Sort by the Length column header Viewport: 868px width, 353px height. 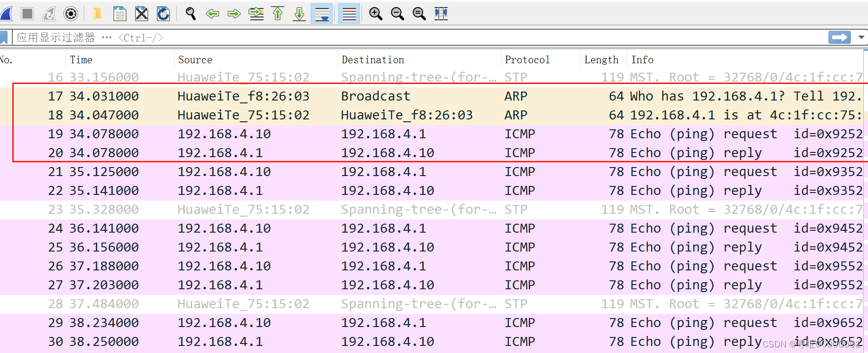click(604, 60)
